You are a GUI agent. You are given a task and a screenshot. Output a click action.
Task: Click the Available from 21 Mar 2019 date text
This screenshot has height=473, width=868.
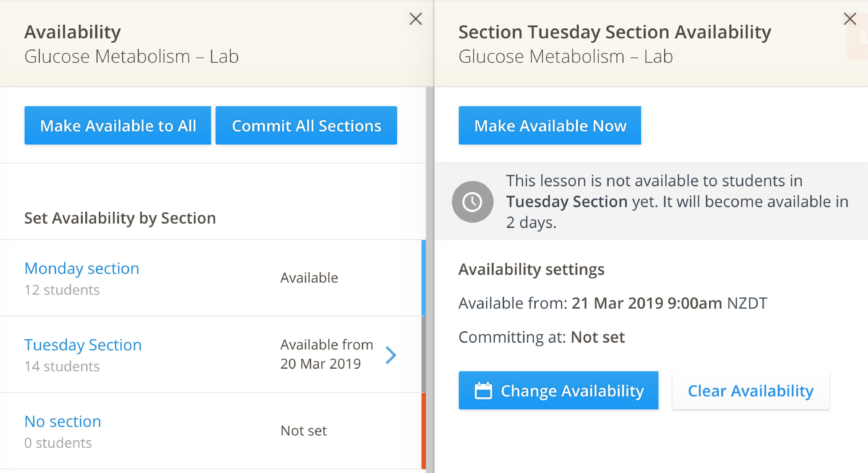pyautogui.click(x=646, y=303)
